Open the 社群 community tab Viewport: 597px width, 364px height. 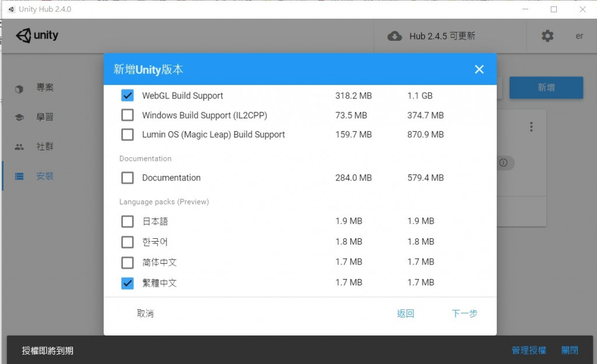coord(45,146)
